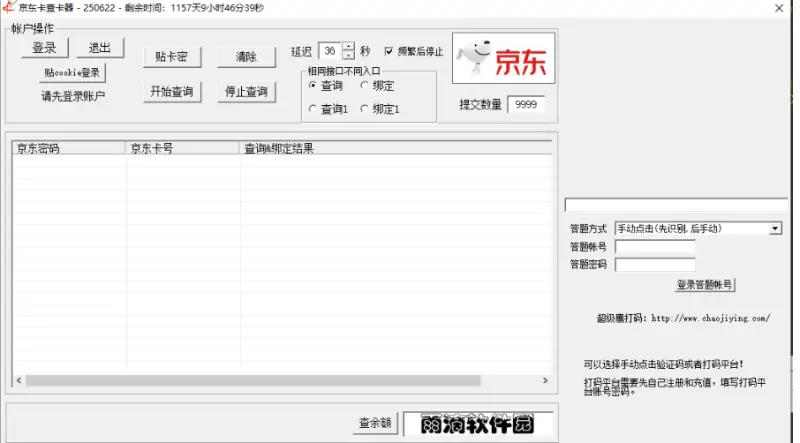800x443 pixels.
Task: Increase delay seconds with up arrow
Action: [348, 46]
